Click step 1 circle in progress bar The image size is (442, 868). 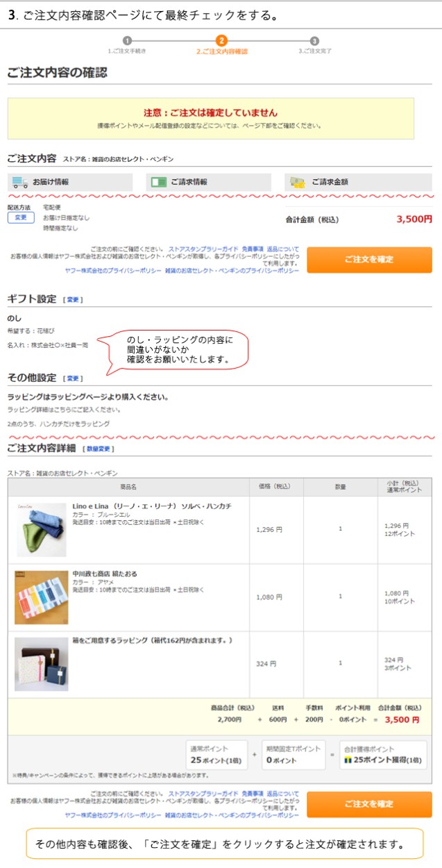coord(127,41)
